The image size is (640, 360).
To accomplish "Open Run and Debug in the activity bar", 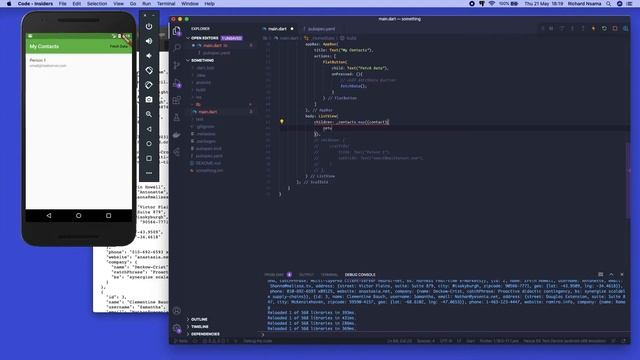I will coord(177,83).
